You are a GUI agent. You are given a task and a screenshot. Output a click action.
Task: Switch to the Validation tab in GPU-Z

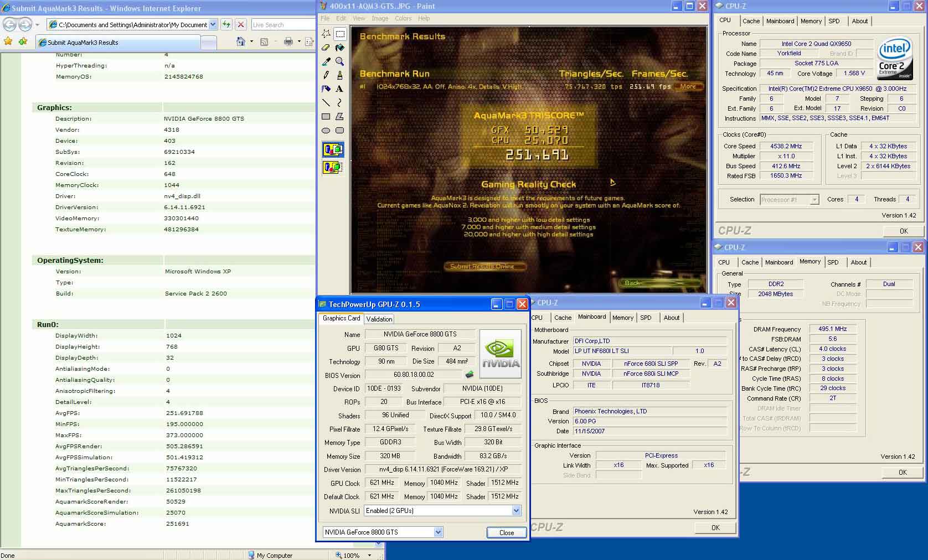[x=379, y=319]
